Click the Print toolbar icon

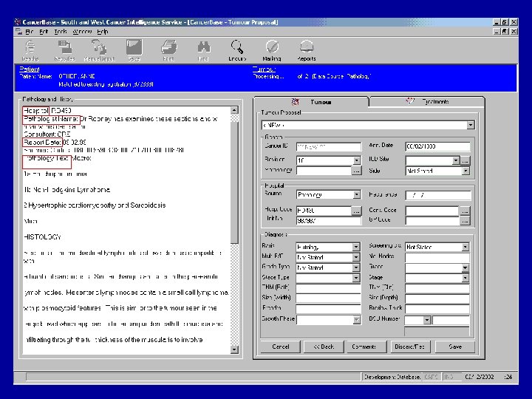[x=168, y=47]
